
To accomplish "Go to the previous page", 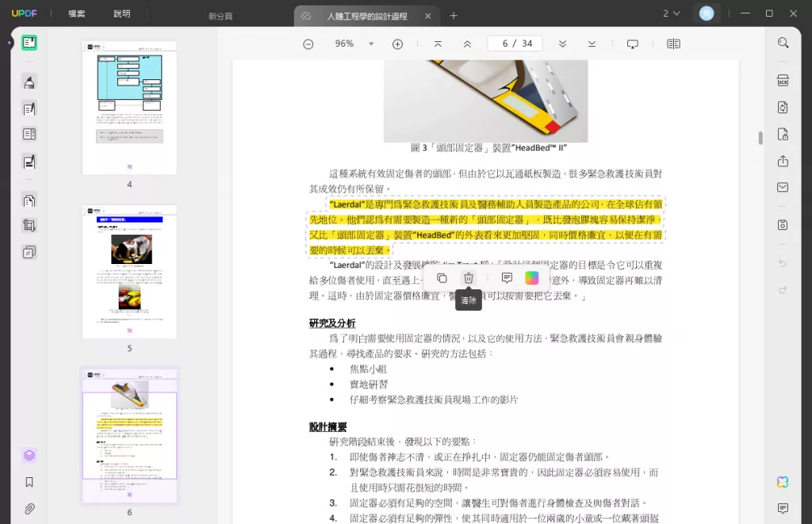I will tap(467, 44).
